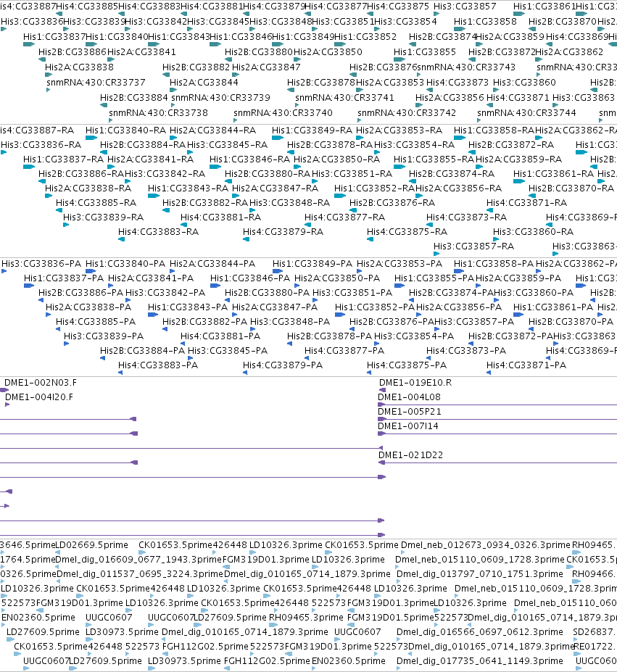Select transcript His3:CG33857-RA
This screenshot has width=617, height=672.
pyautogui.click(x=473, y=246)
